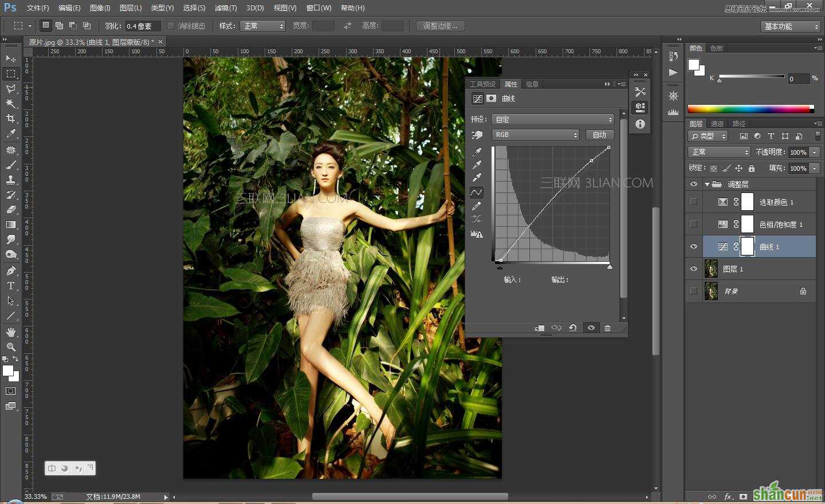Toggle curves adjustment visibility eye in Properties
The image size is (825, 504).
click(591, 328)
